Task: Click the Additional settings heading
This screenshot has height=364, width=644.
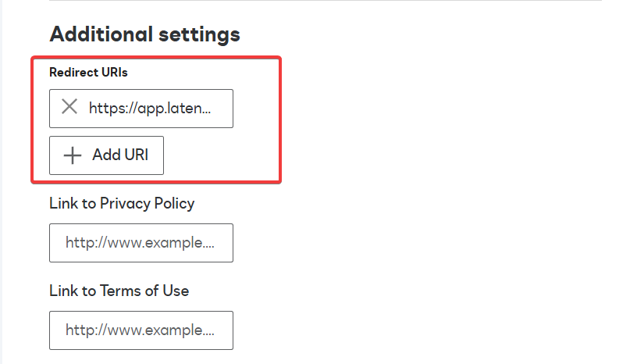Action: pyautogui.click(x=144, y=34)
